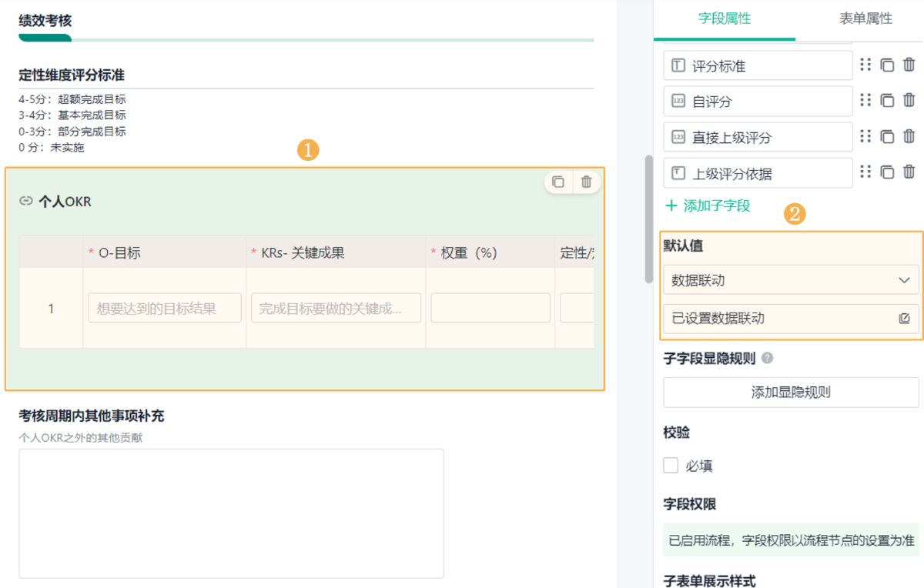Delete the 个人OKR subform field

[586, 182]
